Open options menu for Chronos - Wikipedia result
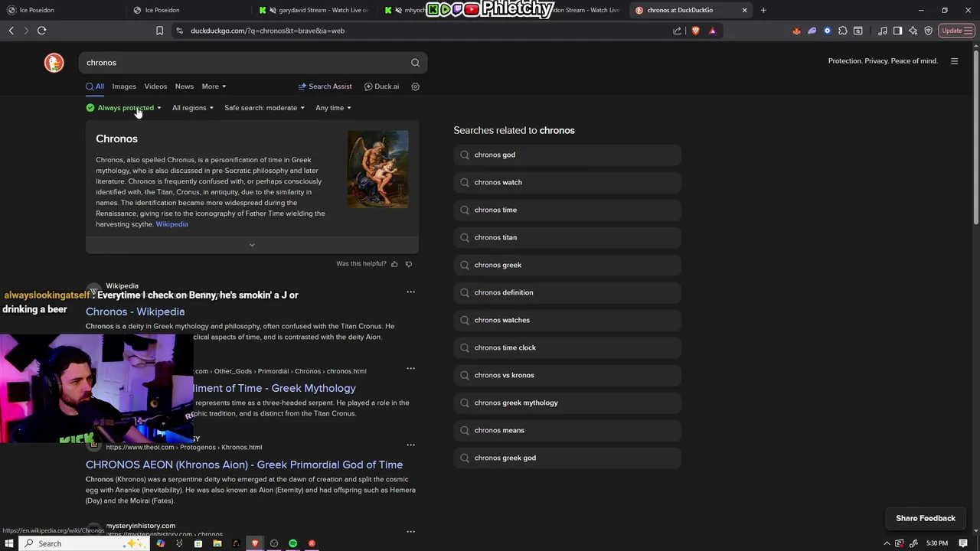Image resolution: width=980 pixels, height=551 pixels. pyautogui.click(x=411, y=292)
